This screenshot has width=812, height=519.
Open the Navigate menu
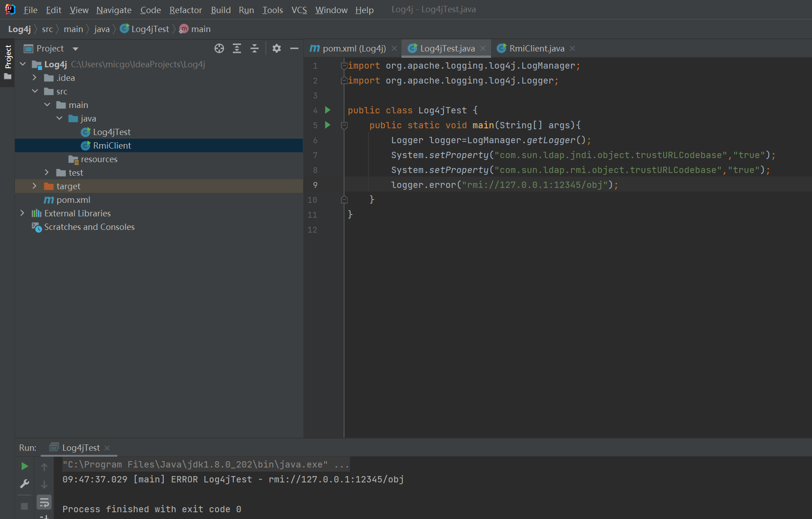[x=114, y=10]
